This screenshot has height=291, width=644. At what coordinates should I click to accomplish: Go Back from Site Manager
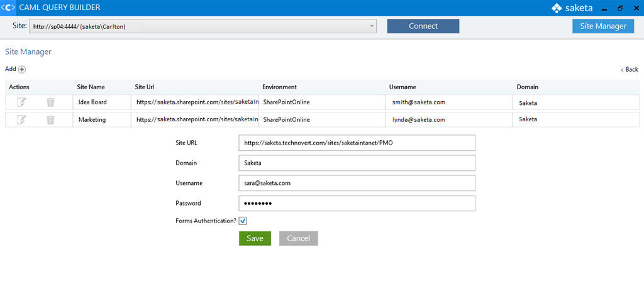pyautogui.click(x=629, y=69)
